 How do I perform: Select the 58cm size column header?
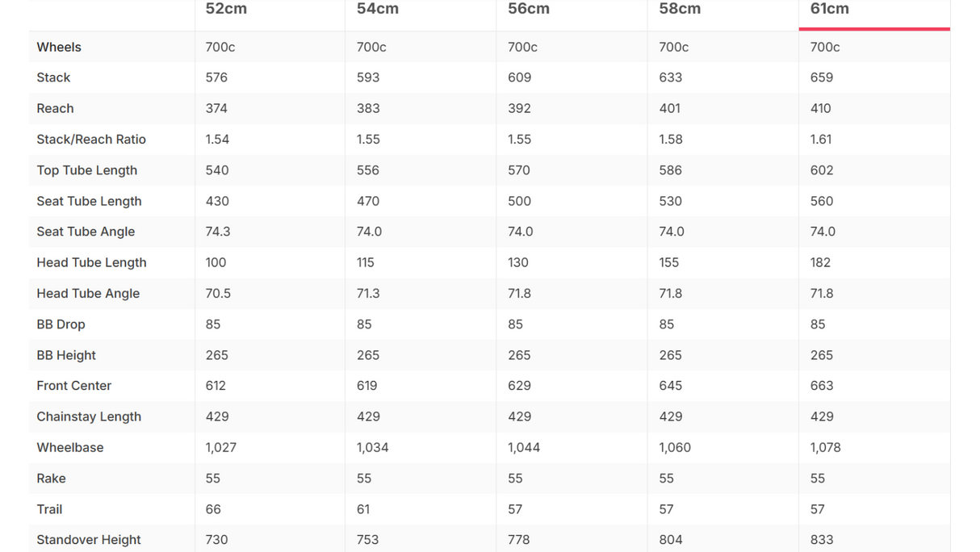tap(680, 9)
